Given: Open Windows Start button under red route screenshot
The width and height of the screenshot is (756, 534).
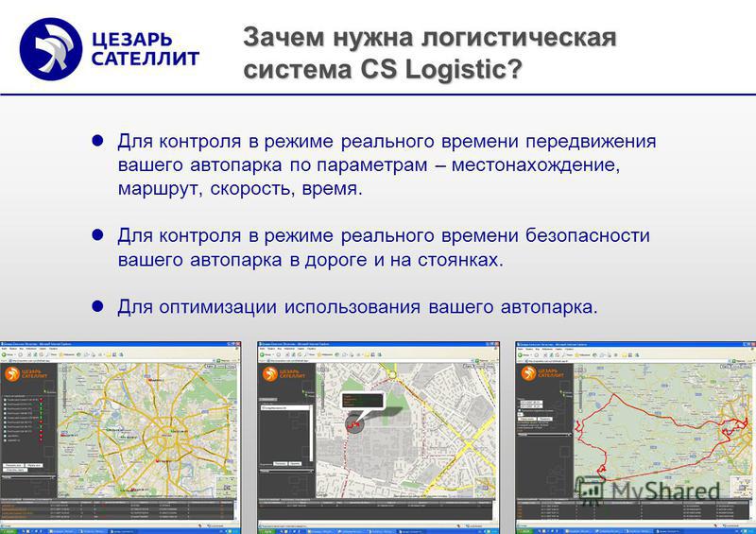Looking at the screenshot, I should pyautogui.click(x=525, y=531).
